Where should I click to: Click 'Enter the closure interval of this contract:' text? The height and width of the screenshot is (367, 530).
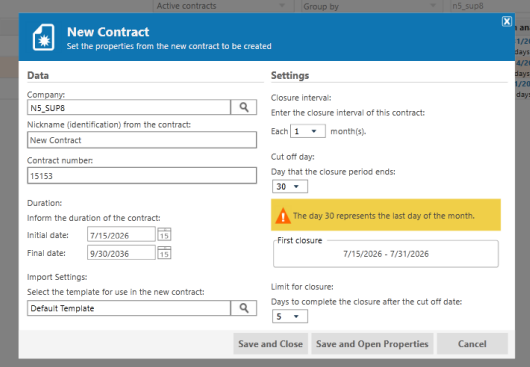(348, 113)
